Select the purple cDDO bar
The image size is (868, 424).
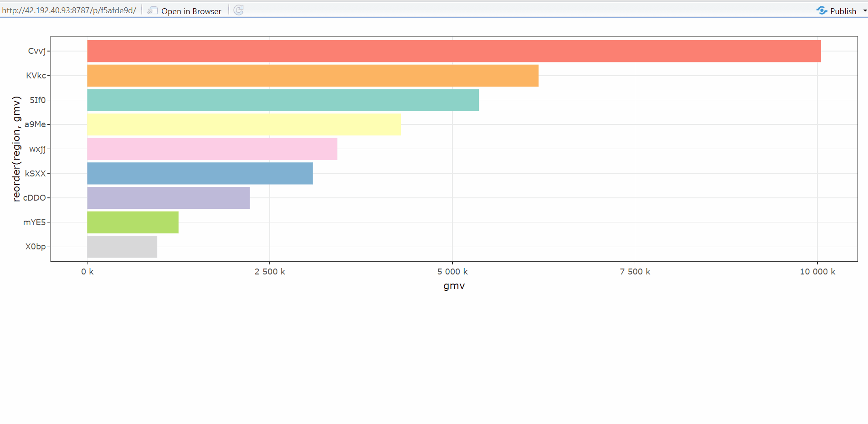168,198
